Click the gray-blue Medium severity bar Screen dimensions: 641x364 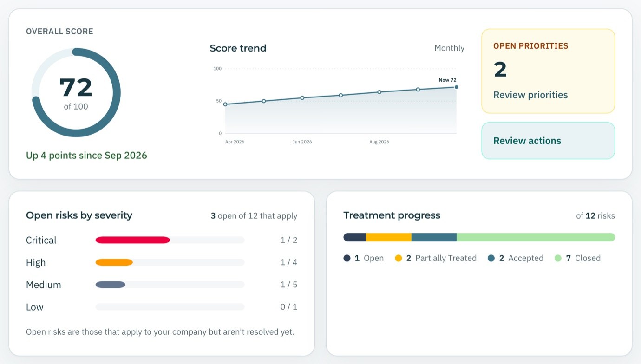[111, 285]
